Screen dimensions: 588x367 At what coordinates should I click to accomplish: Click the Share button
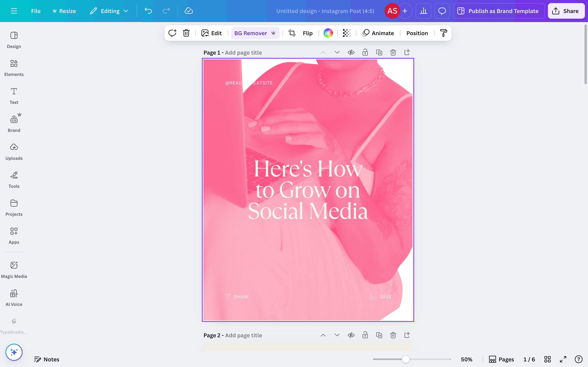[x=566, y=11]
